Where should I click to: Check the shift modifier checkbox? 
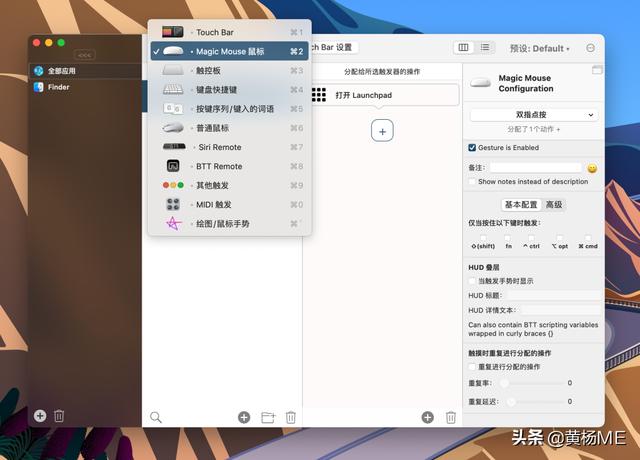483,238
